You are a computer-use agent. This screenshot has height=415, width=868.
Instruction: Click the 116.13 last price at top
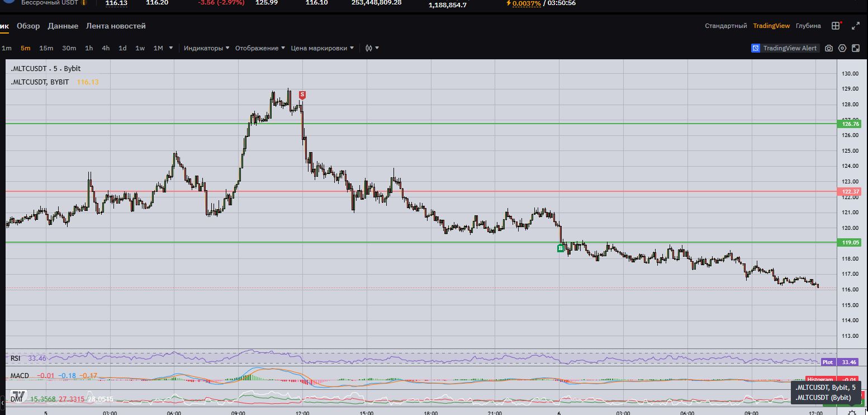116,3
